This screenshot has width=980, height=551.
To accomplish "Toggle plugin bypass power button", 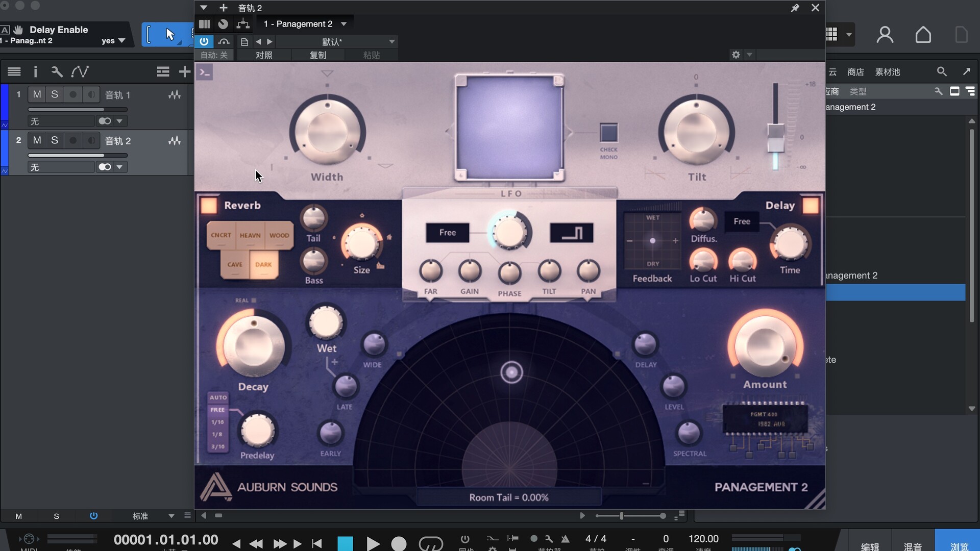I will [204, 41].
